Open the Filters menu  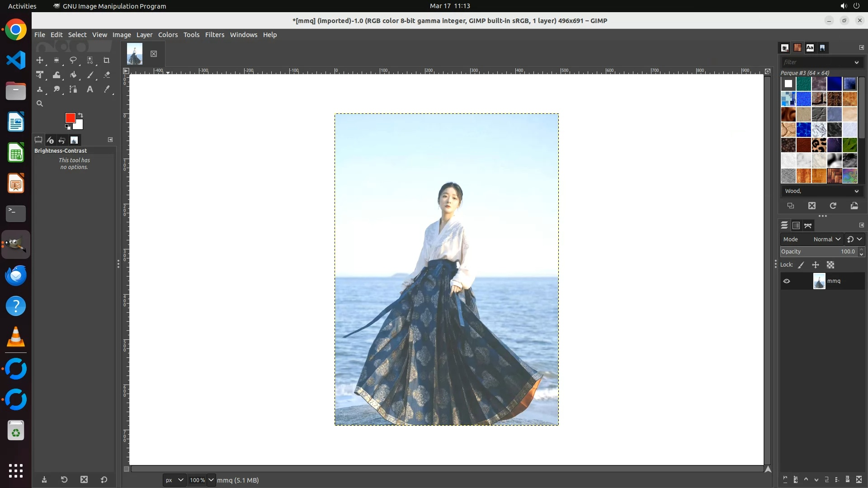[214, 35]
